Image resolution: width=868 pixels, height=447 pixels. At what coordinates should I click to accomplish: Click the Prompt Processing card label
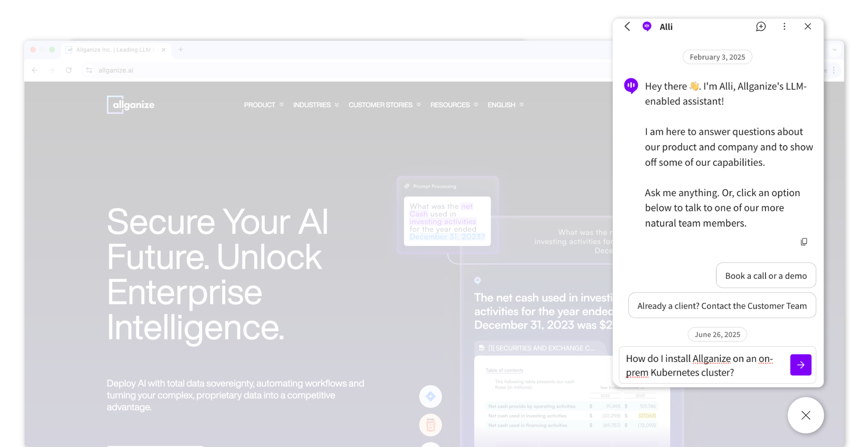click(x=434, y=186)
